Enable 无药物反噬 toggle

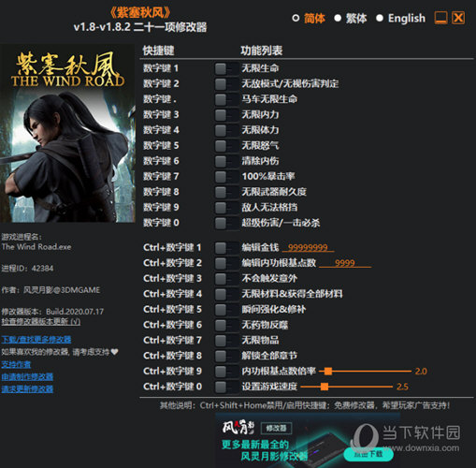(226, 325)
